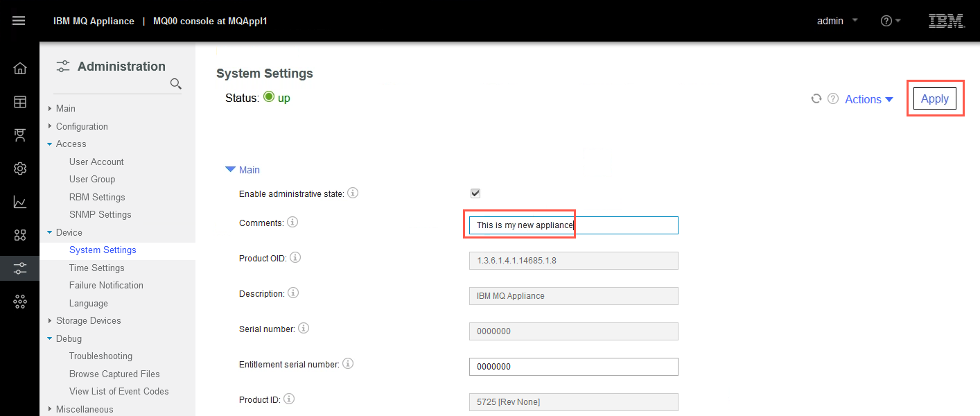Click the Product ID field
Viewport: 980px width, 416px height.
574,402
